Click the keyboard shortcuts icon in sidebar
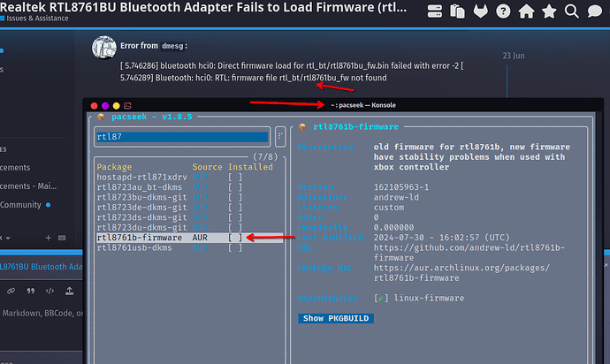610x364 pixels. 62,238
